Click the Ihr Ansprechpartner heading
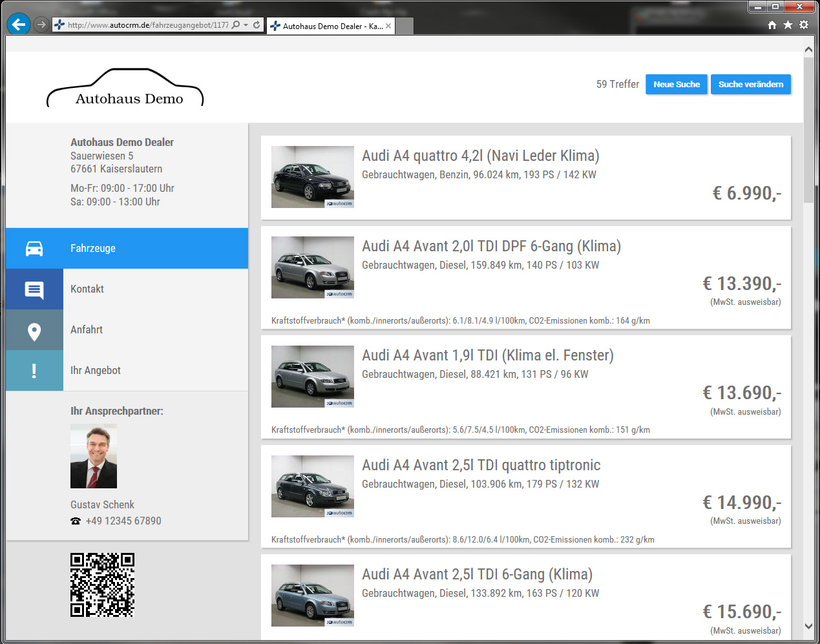820x644 pixels. pyautogui.click(x=117, y=411)
